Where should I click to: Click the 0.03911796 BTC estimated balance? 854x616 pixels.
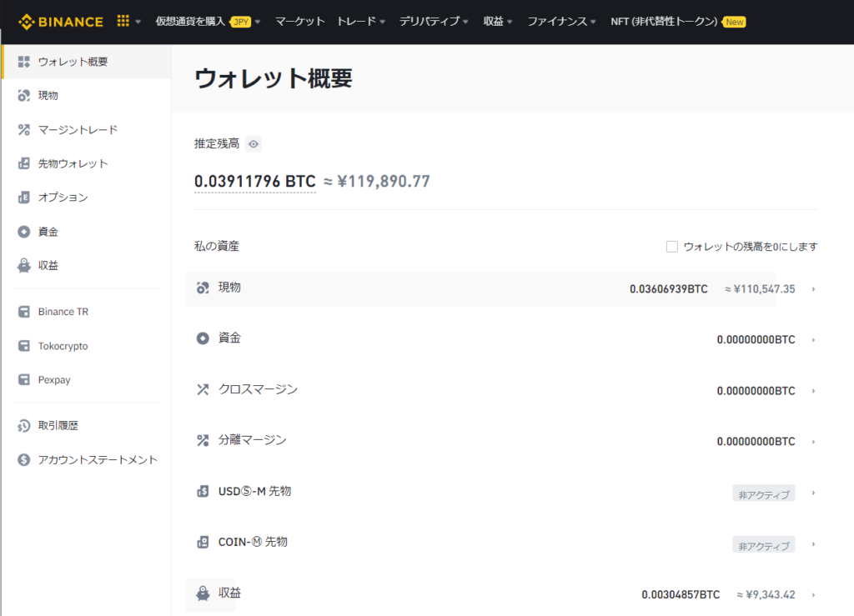tap(254, 181)
